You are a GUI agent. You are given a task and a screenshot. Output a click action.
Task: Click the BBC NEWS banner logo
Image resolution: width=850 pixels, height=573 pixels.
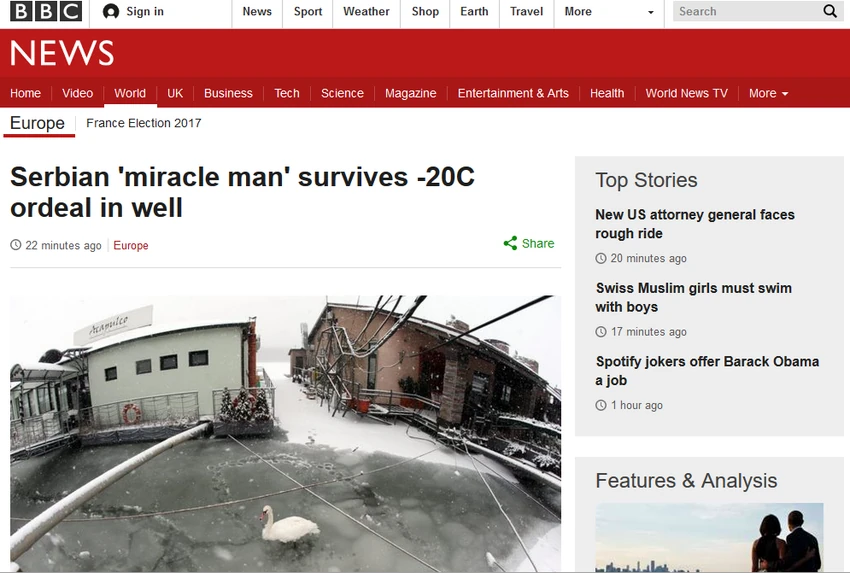(62, 53)
